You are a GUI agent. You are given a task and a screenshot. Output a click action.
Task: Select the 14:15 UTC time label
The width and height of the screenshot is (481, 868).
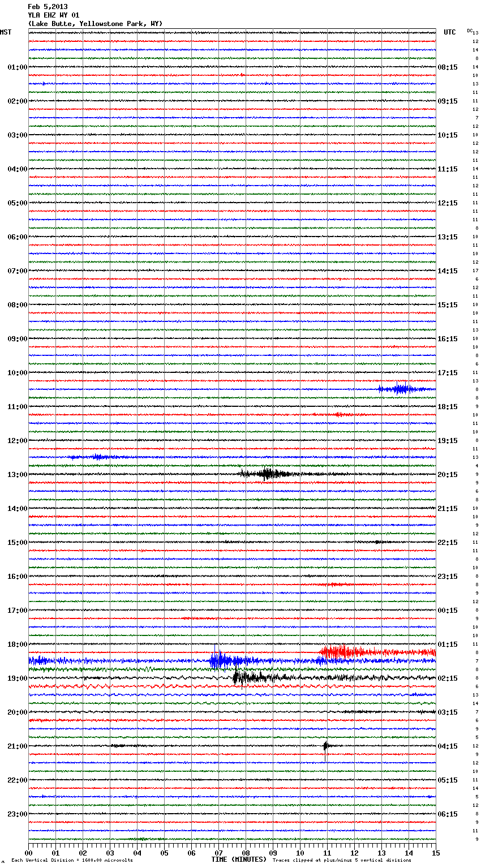(448, 271)
